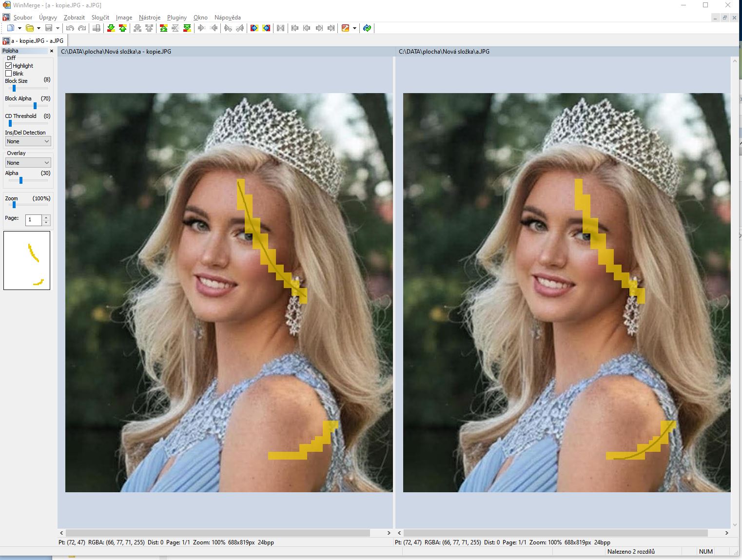
Task: Select the a - kopie.JPG - a.JPG tab
Action: click(33, 41)
